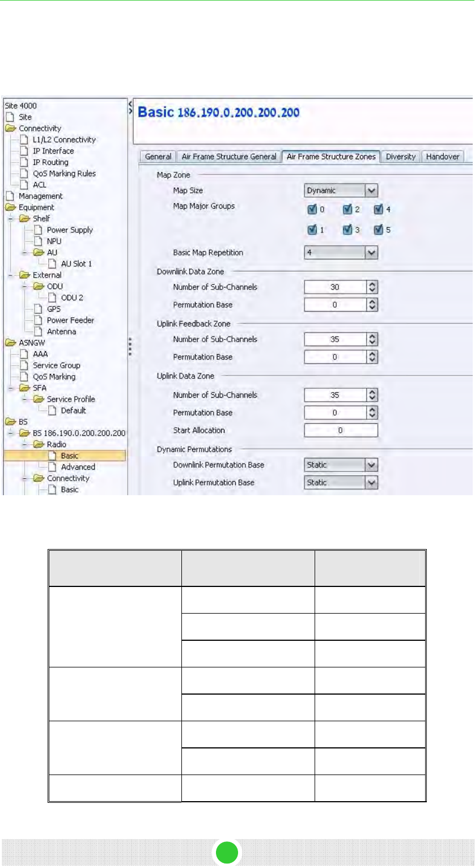Collapse BS 186.190.0.200.200.200 node
Viewport: 475px width, 868px height.
point(10,433)
